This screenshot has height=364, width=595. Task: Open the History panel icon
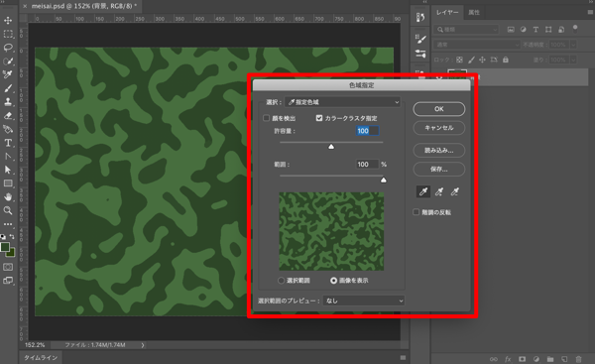(420, 18)
